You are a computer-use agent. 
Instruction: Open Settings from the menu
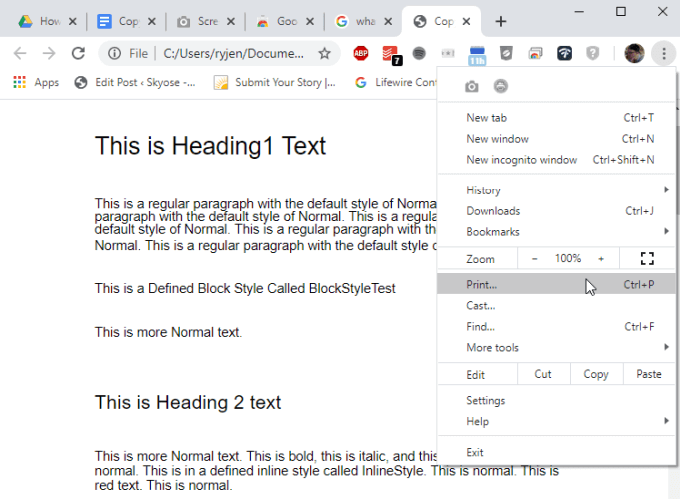[x=556, y=400]
